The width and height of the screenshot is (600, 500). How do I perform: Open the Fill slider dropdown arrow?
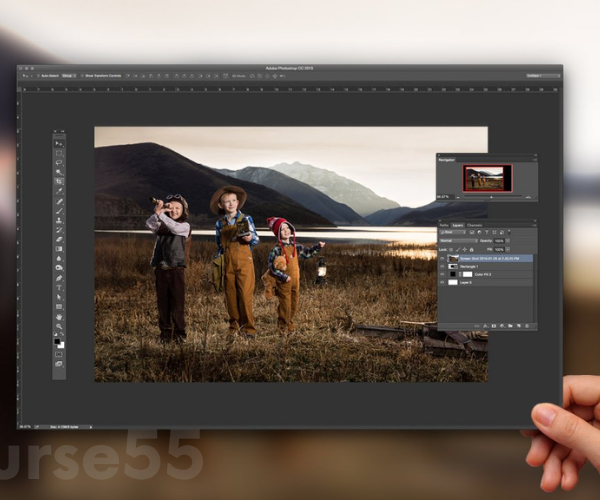pyautogui.click(x=508, y=249)
